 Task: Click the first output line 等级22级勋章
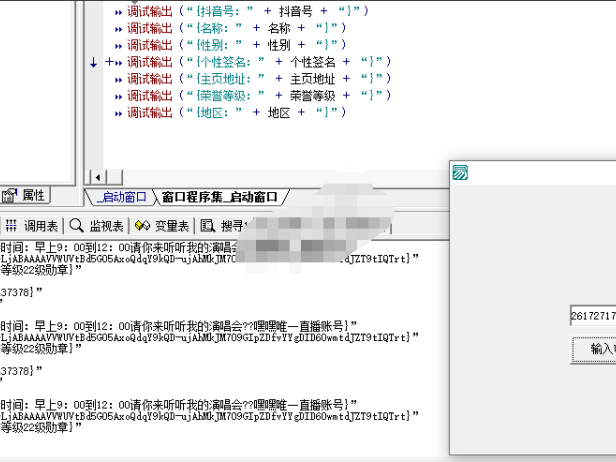(41, 270)
